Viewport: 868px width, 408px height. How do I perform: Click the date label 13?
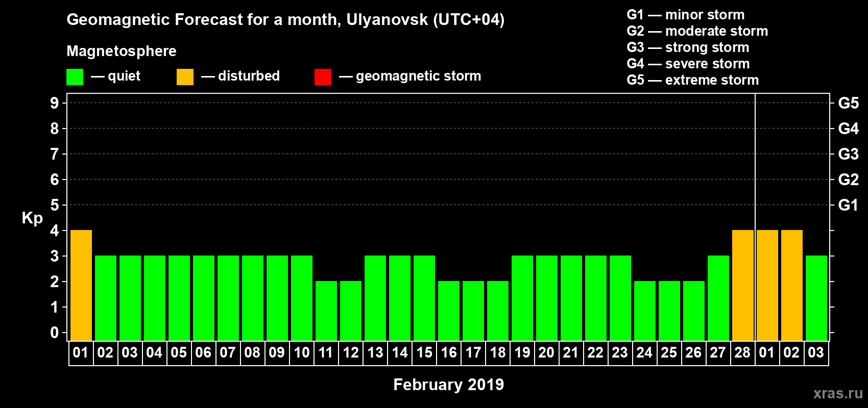click(375, 353)
